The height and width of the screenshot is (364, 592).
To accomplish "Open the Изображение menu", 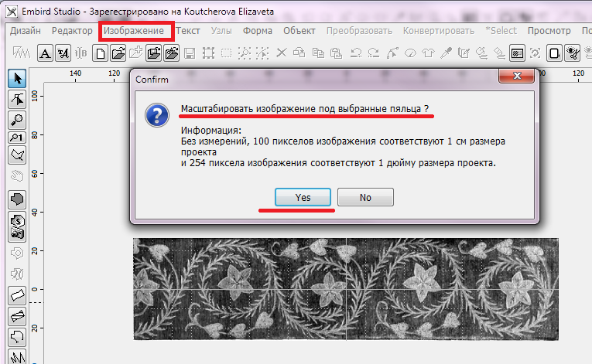I will 134,31.
